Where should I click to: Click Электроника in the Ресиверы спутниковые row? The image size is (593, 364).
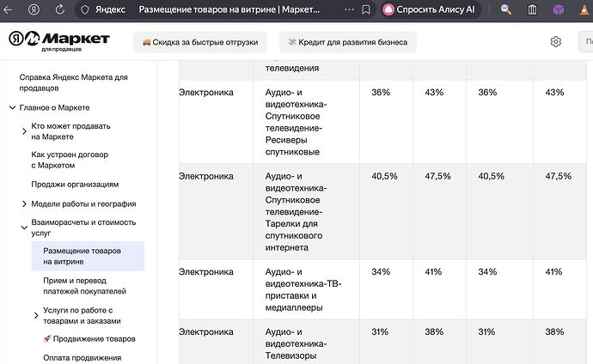[206, 93]
